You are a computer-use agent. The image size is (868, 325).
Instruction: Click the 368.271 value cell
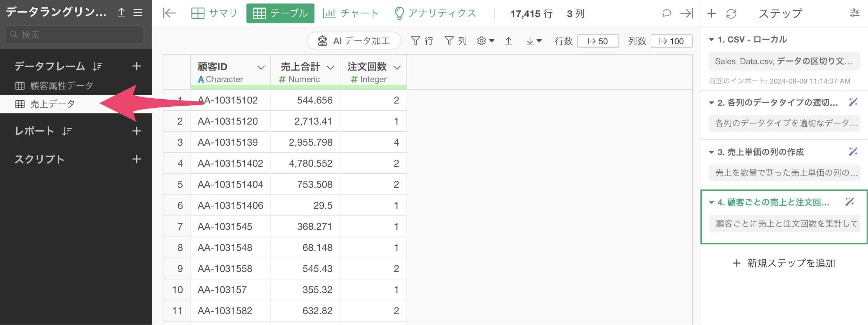coord(305,227)
